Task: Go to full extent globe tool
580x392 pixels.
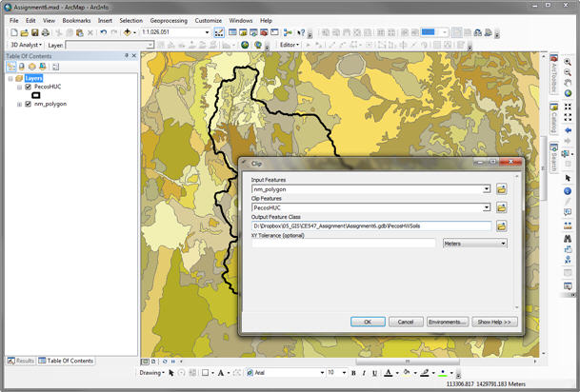Action: [x=568, y=93]
